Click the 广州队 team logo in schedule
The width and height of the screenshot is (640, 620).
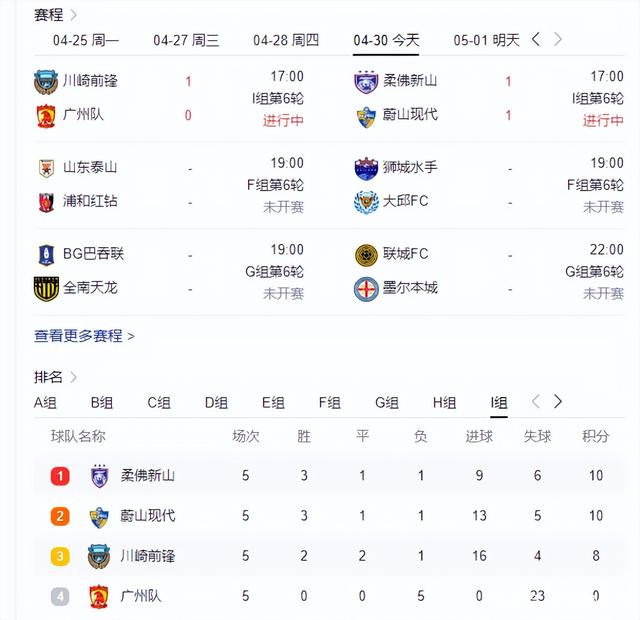pyautogui.click(x=46, y=115)
